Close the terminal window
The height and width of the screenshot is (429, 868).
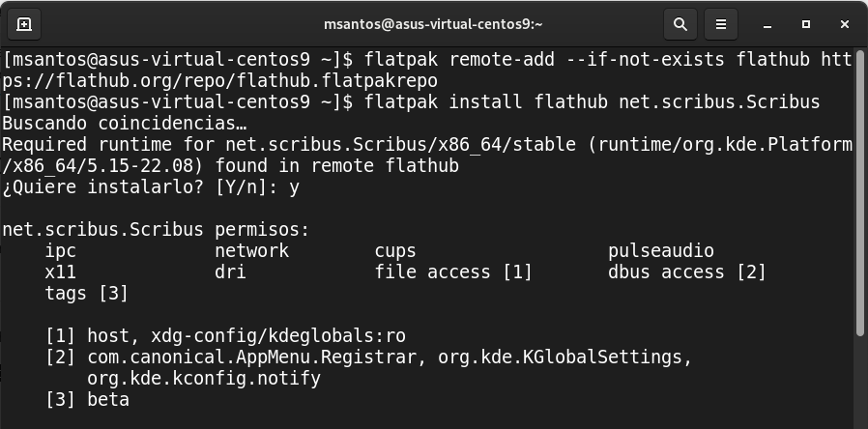click(x=845, y=24)
